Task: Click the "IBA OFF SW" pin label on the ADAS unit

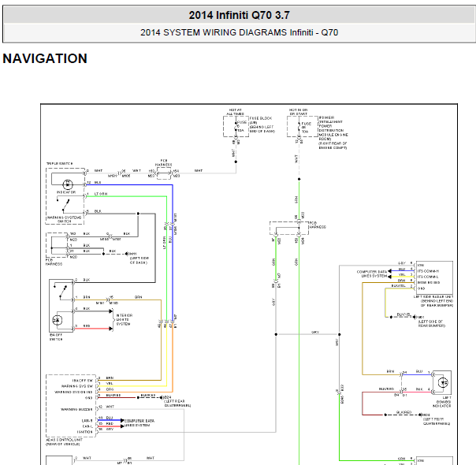Action: pyautogui.click(x=82, y=381)
